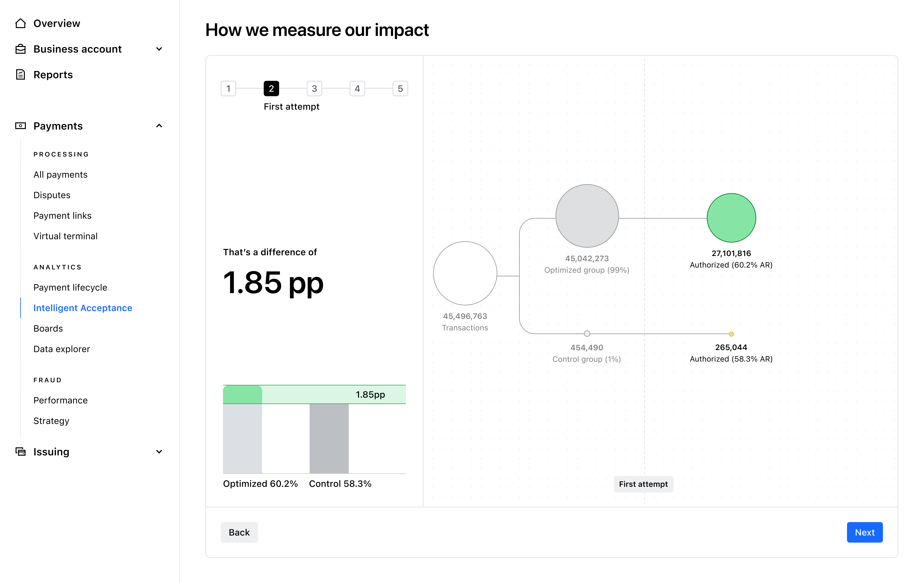Click the Payments banknote icon
924x583 pixels.
[20, 126]
